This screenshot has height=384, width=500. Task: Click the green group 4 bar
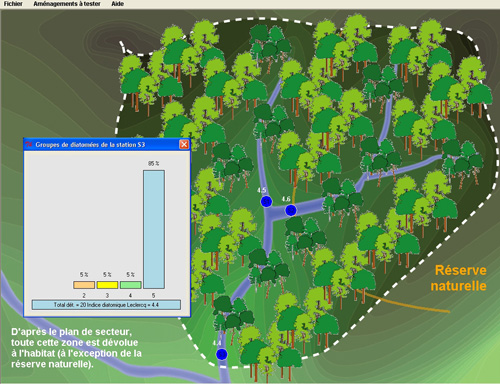coord(131,285)
